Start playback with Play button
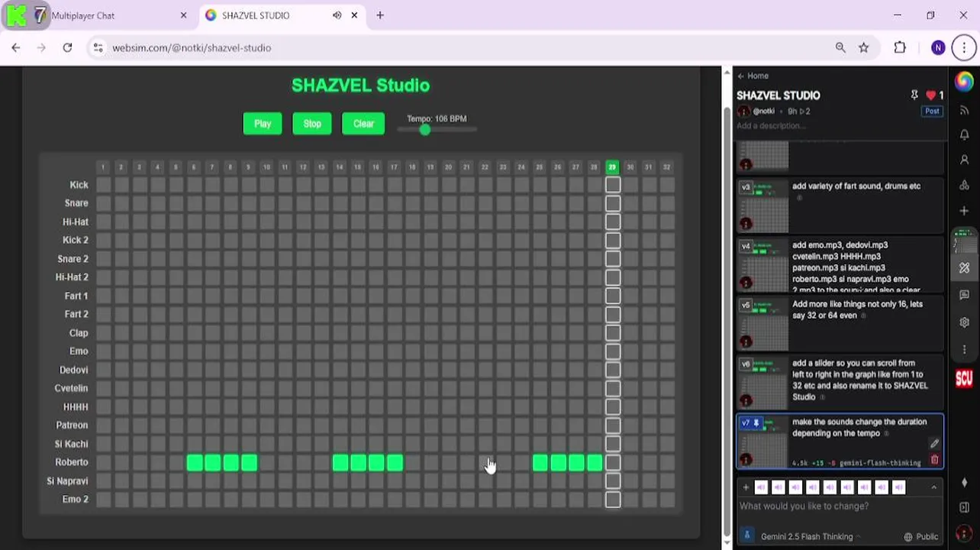 [263, 124]
